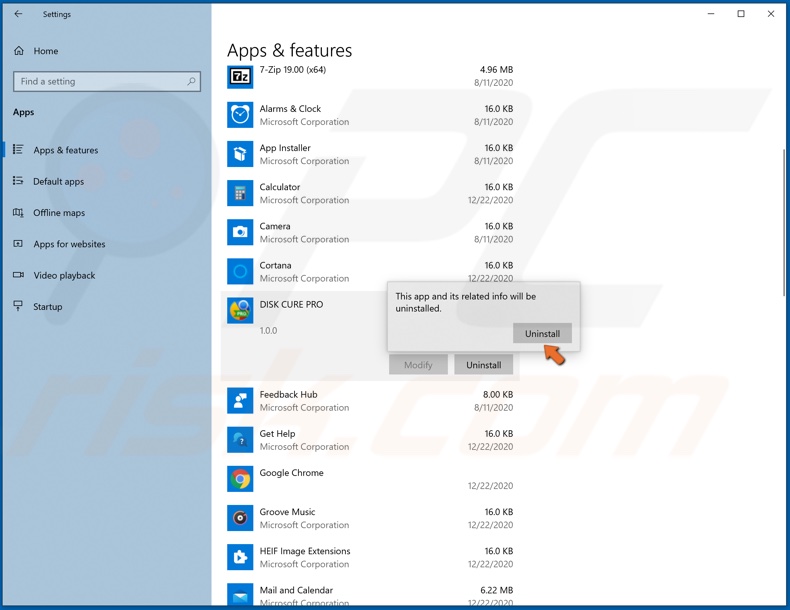Click the Camera app icon
This screenshot has width=790, height=610.
[240, 232]
